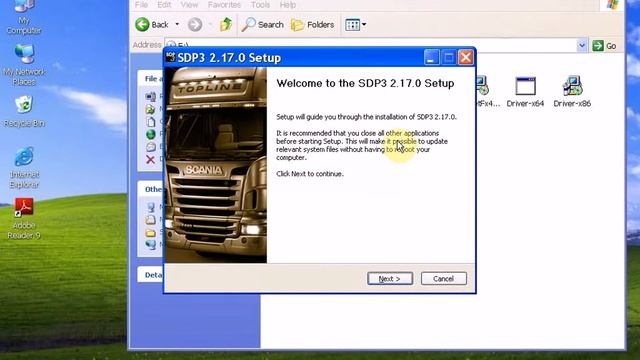The image size is (640, 360).
Task: Select My Network Places icon
Action: pos(24,65)
